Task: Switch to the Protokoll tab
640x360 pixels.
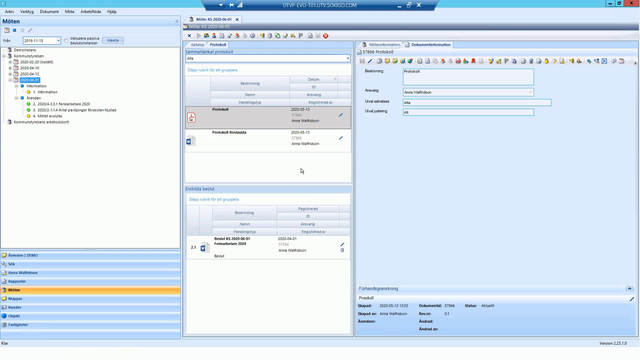Action: click(218, 44)
